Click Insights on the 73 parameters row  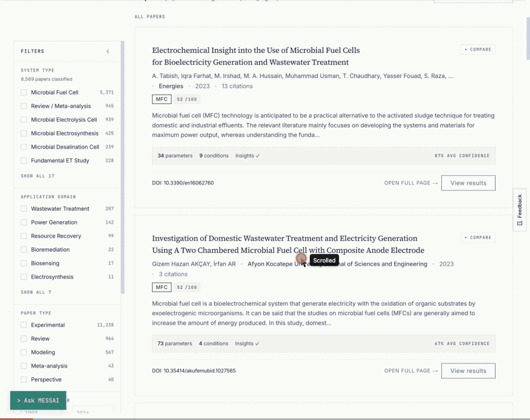pos(247,344)
